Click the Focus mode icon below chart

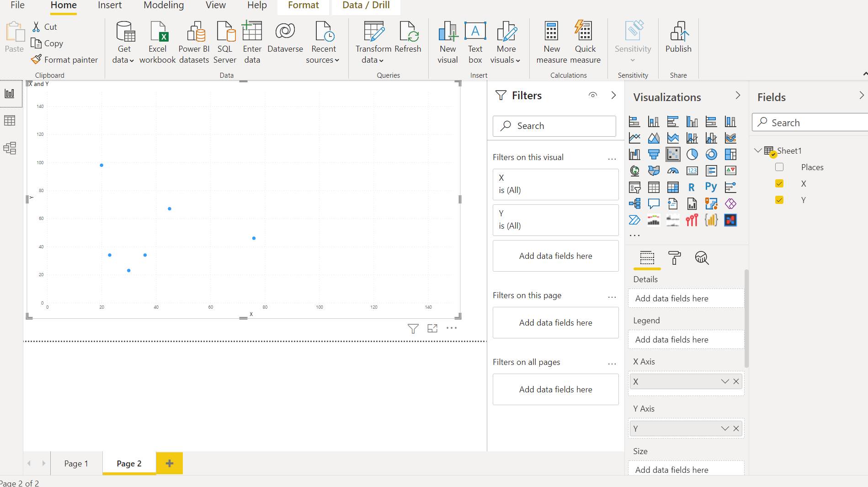[432, 328]
